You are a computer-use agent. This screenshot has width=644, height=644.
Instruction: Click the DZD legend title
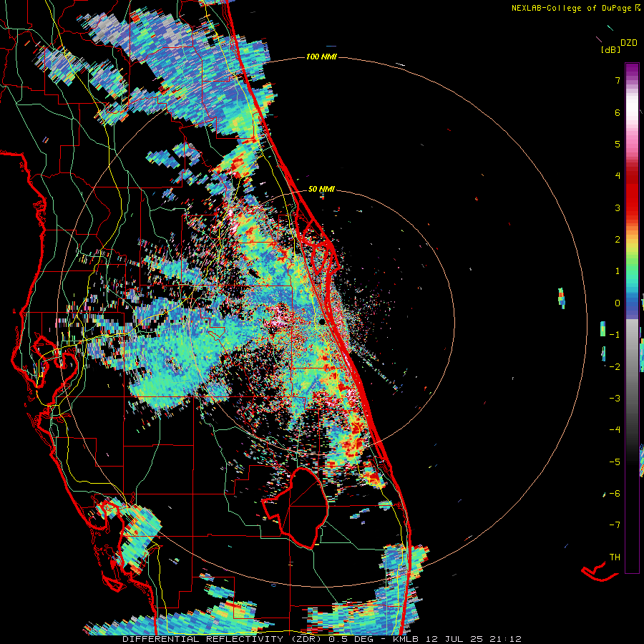pos(629,43)
